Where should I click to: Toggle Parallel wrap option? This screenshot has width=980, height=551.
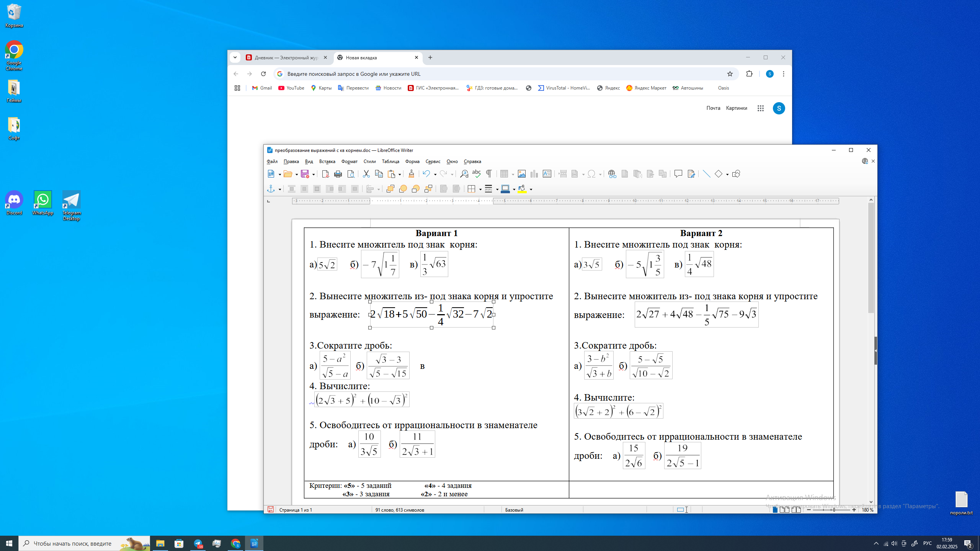[304, 189]
